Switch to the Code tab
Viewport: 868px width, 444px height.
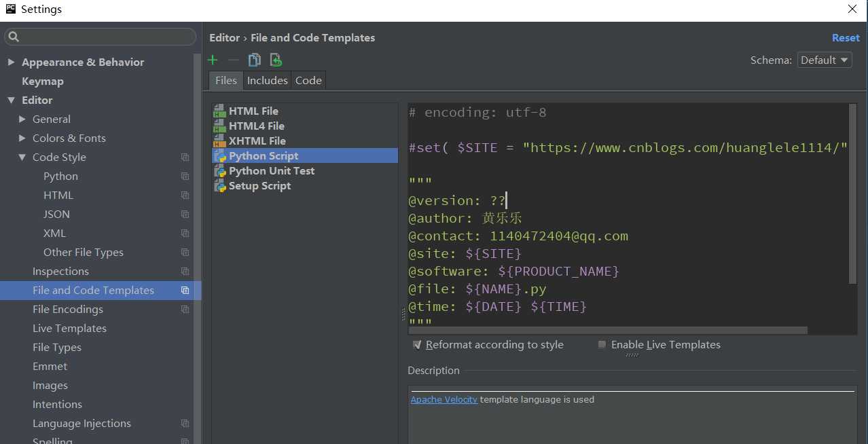click(308, 80)
